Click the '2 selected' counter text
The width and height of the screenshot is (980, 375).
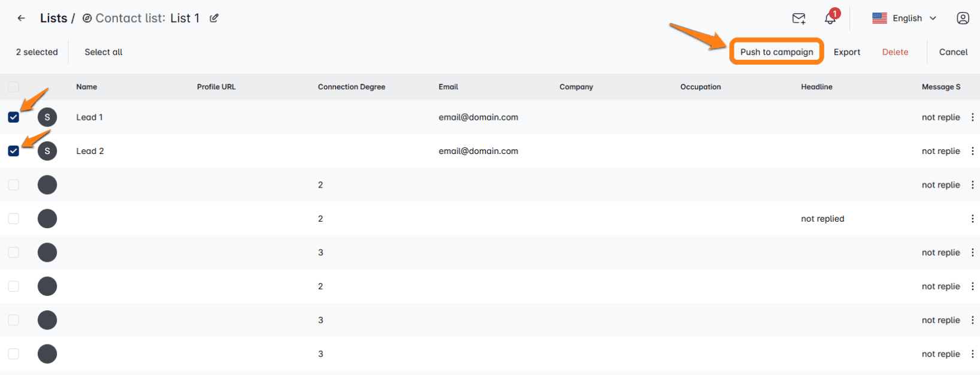pyautogui.click(x=37, y=52)
